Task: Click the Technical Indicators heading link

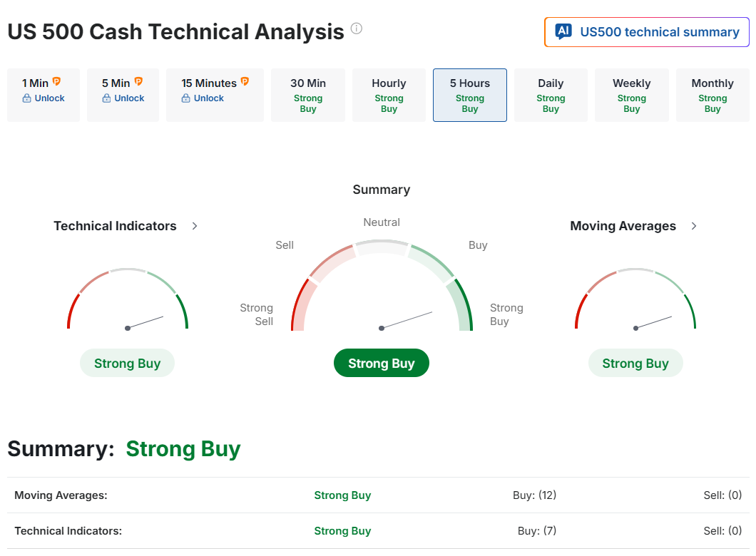Action: point(115,226)
